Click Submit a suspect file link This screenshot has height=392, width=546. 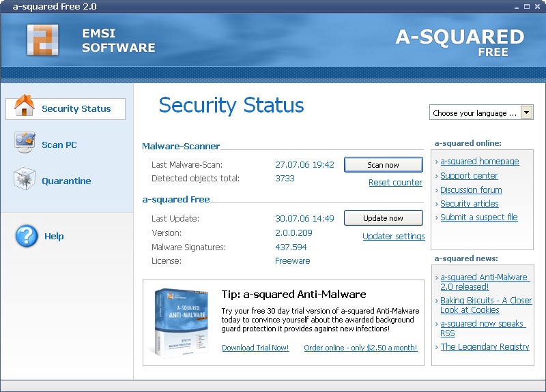(479, 217)
